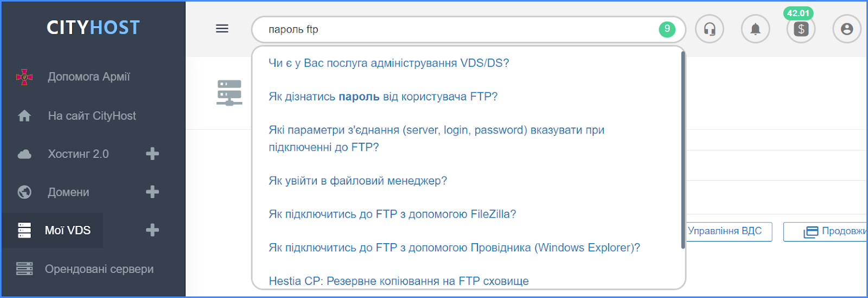Screen dimensions: 868x298
Task: Open FileZilla FTP connection help link
Action: (x=392, y=214)
